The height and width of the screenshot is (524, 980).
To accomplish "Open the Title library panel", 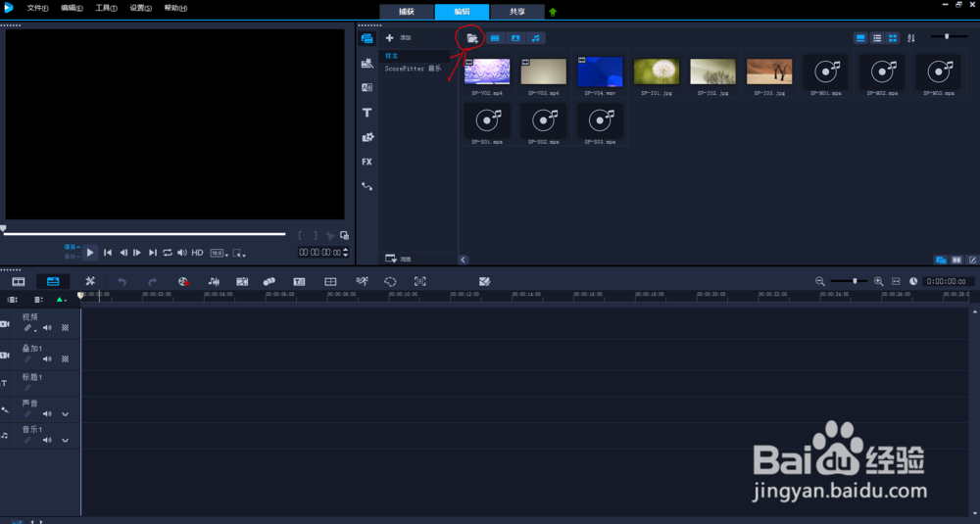I will [367, 113].
